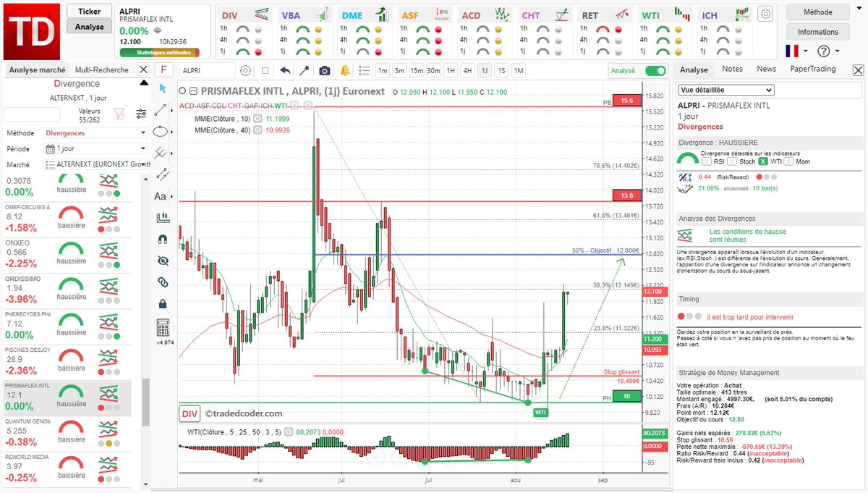Image resolution: width=868 pixels, height=493 pixels.
Task: Hide drawings with the crossed-eye icon
Action: point(162,261)
